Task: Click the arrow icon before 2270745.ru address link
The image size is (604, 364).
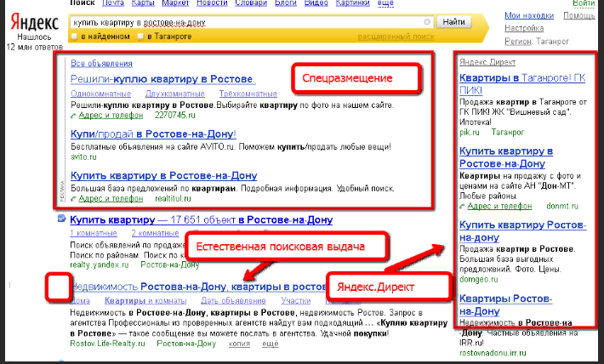Action: click(73, 116)
